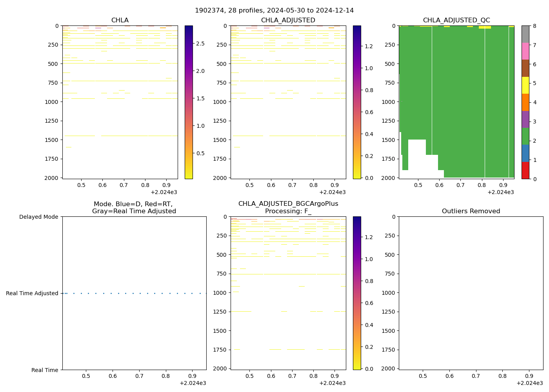Click the BGCArgoPlus plot colorbar
This screenshot has width=549, height=392.
[x=357, y=293]
